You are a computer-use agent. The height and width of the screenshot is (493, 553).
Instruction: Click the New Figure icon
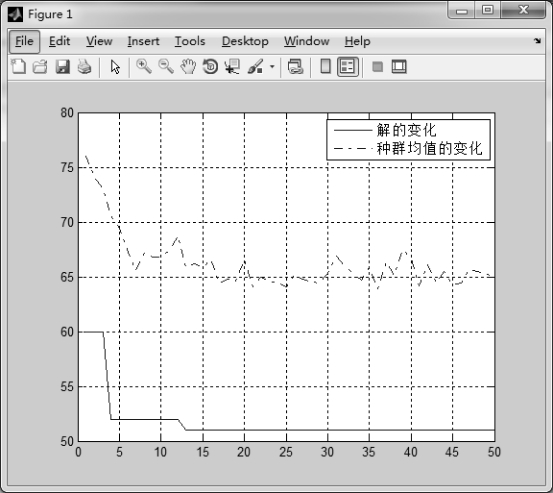(18, 66)
